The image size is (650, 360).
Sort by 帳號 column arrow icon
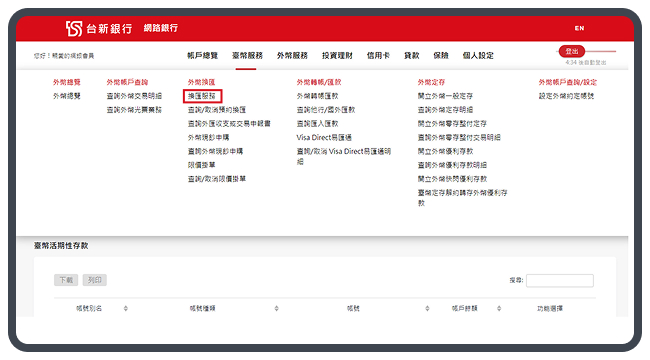pos(427,309)
